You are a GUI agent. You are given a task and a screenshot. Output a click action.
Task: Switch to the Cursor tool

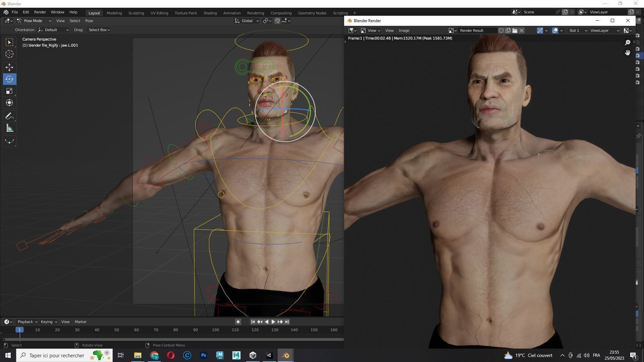9,54
